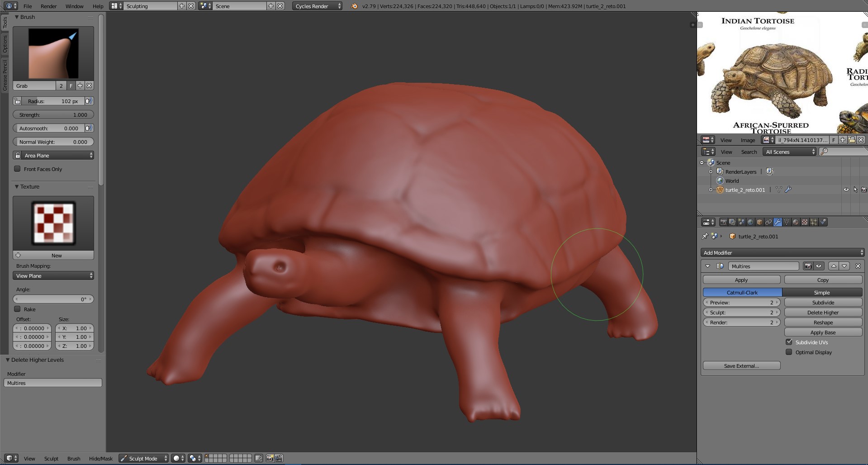This screenshot has width=868, height=465.
Task: Collapse the Multires modifier panel triangle
Action: pyautogui.click(x=707, y=266)
